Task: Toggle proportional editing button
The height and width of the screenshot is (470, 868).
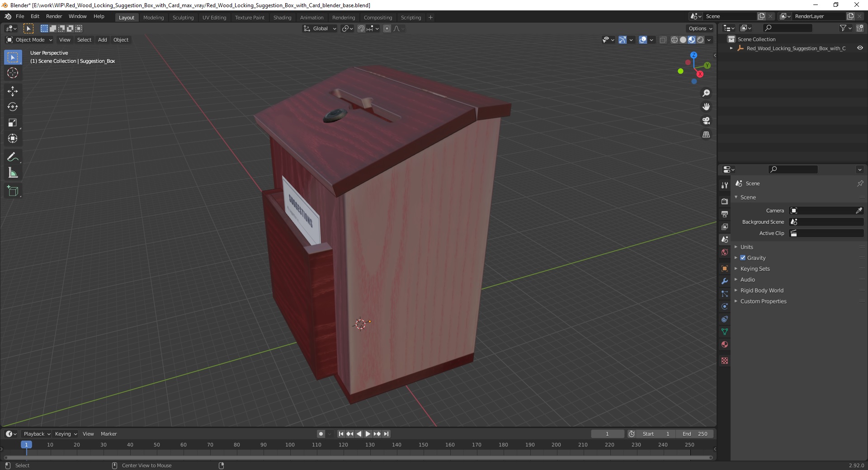Action: pyautogui.click(x=387, y=28)
